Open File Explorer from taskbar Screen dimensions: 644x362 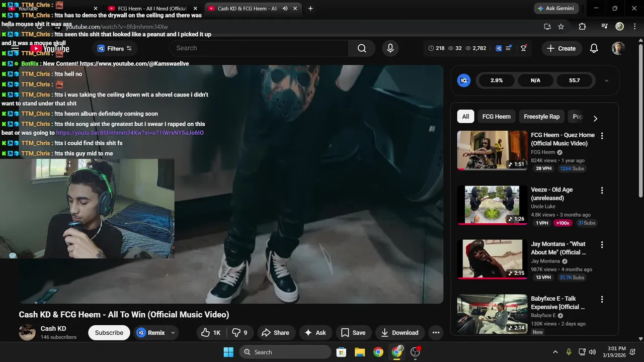click(360, 352)
